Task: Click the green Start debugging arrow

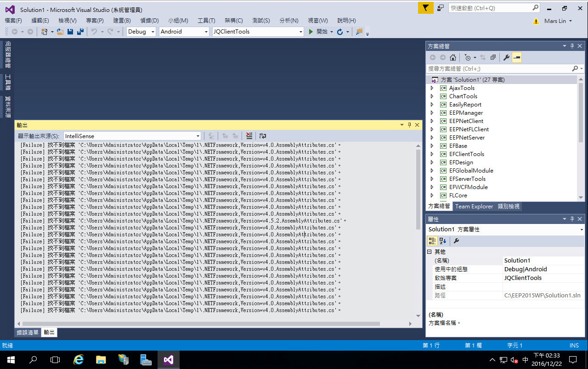Action: point(311,32)
